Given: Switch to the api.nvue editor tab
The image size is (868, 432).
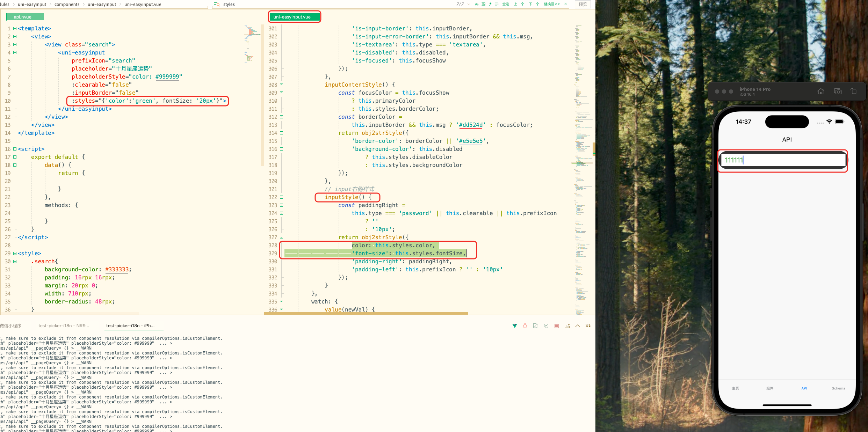Looking at the screenshot, I should click(25, 17).
